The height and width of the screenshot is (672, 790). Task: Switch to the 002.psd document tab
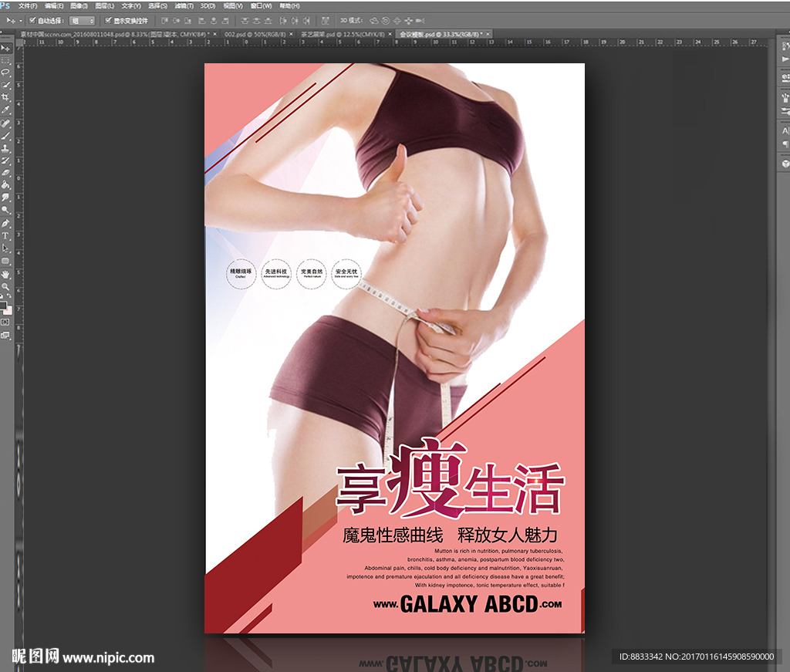[255, 34]
